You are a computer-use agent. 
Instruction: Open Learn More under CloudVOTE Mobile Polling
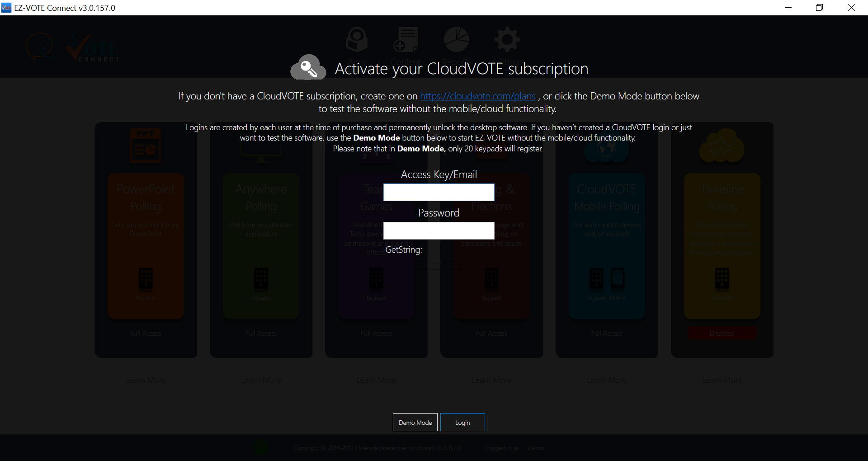pos(607,380)
